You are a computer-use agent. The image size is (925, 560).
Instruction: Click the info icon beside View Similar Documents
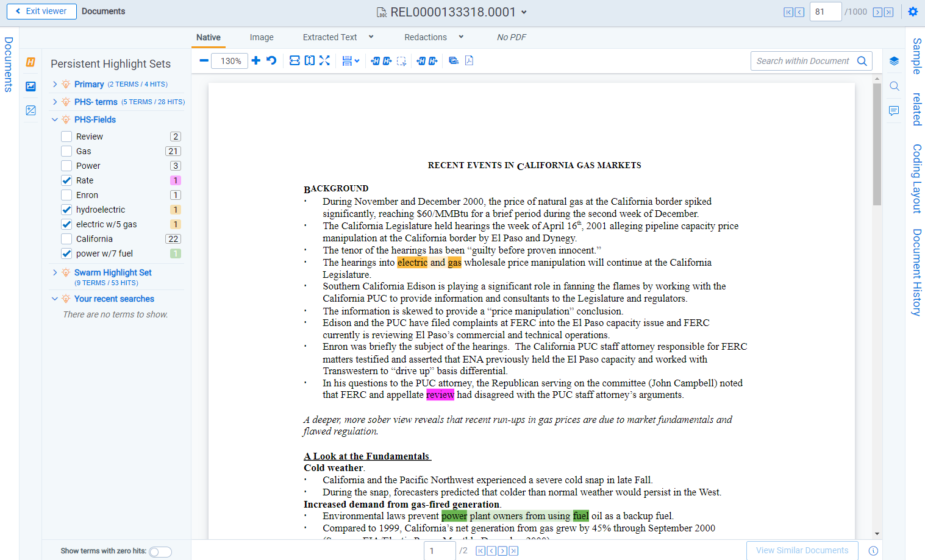coord(873,551)
